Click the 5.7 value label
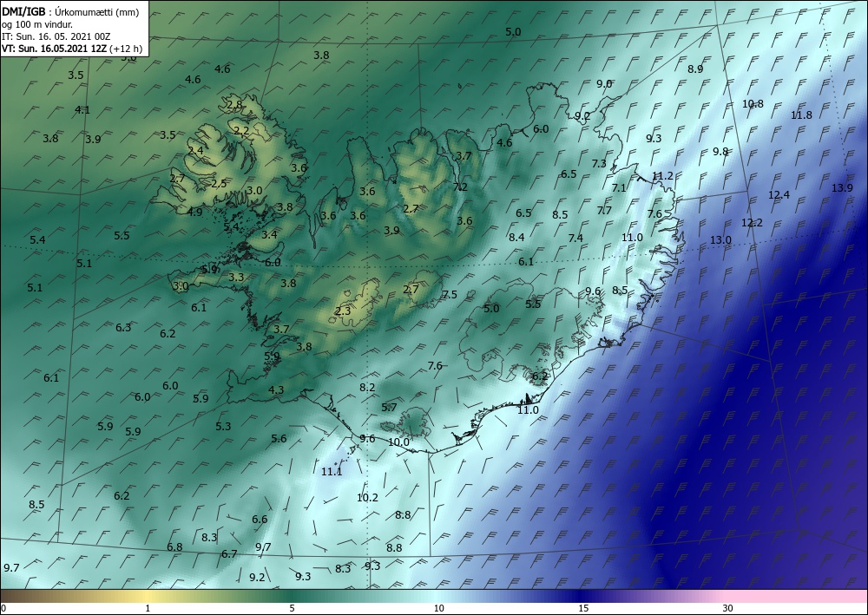Viewport: 868px width, 615px height. 389,408
